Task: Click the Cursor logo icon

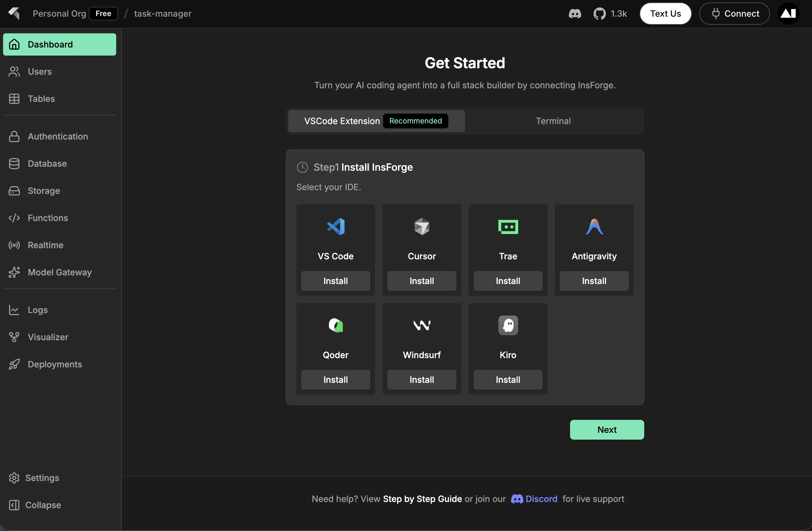Action: click(422, 227)
